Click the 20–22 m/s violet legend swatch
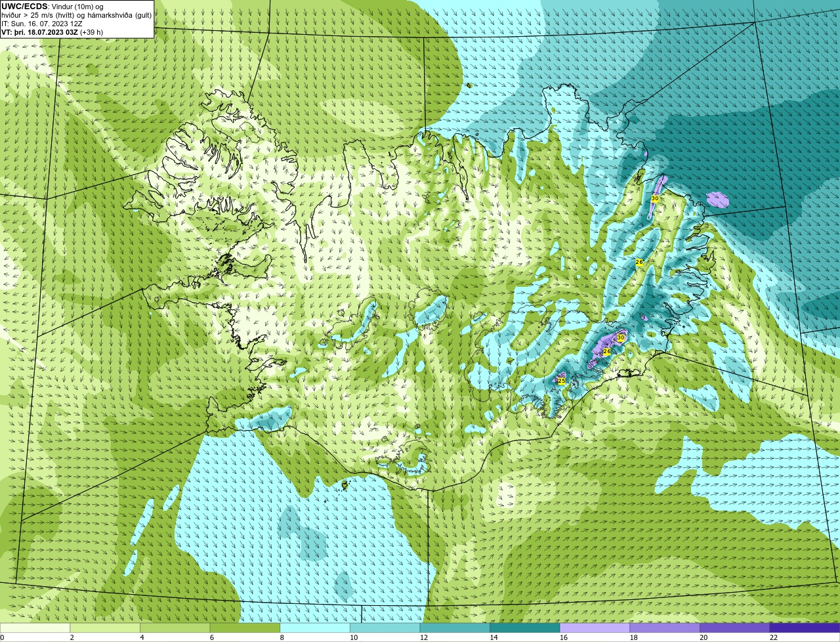This screenshot has height=642, width=840. pyautogui.click(x=735, y=628)
